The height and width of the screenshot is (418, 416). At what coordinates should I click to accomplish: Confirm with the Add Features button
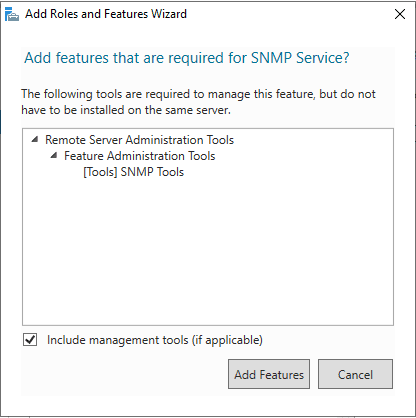[x=269, y=374]
